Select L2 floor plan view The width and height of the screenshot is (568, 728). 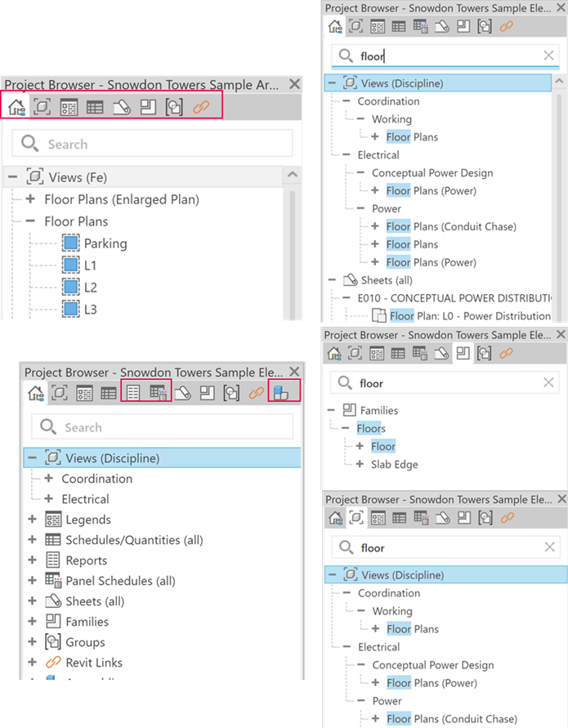79,288
